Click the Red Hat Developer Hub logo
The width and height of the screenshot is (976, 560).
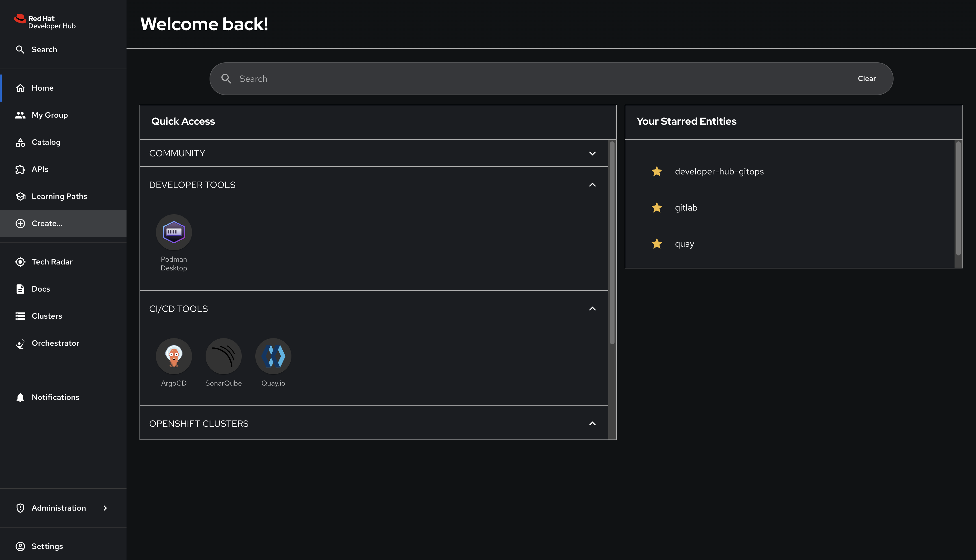[45, 21]
